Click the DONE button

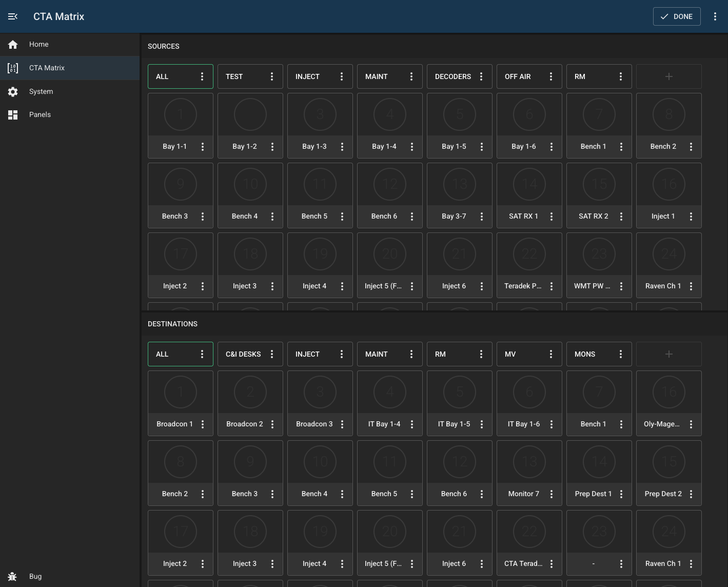(676, 16)
